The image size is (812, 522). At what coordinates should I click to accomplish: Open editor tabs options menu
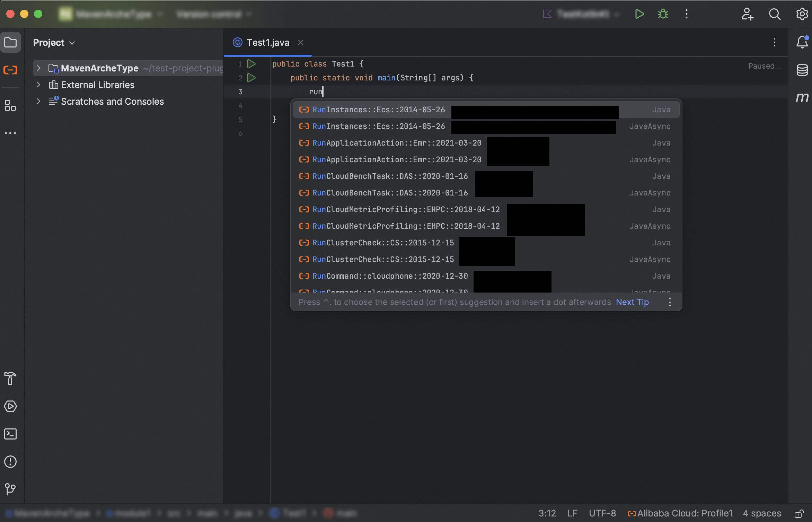775,42
